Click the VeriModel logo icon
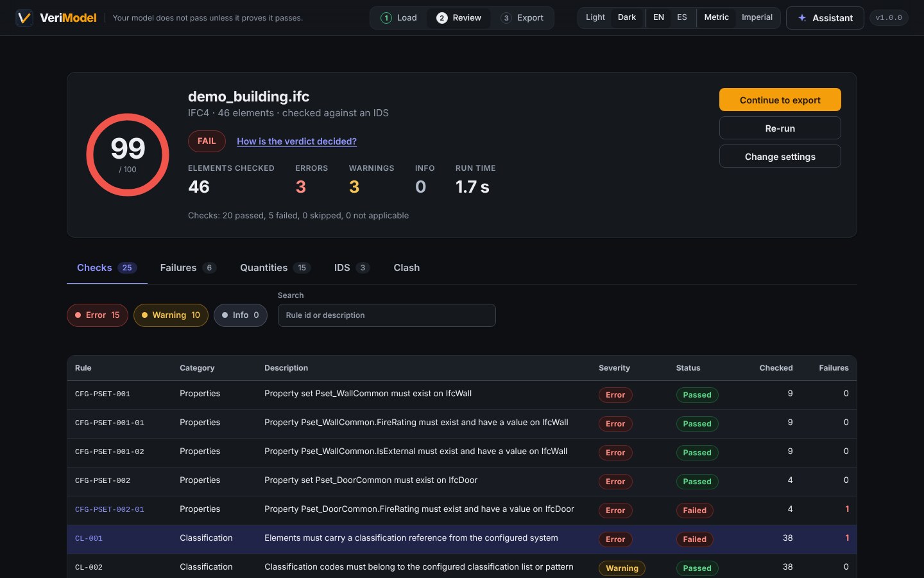Screen dimensions: 924x578 [24, 18]
